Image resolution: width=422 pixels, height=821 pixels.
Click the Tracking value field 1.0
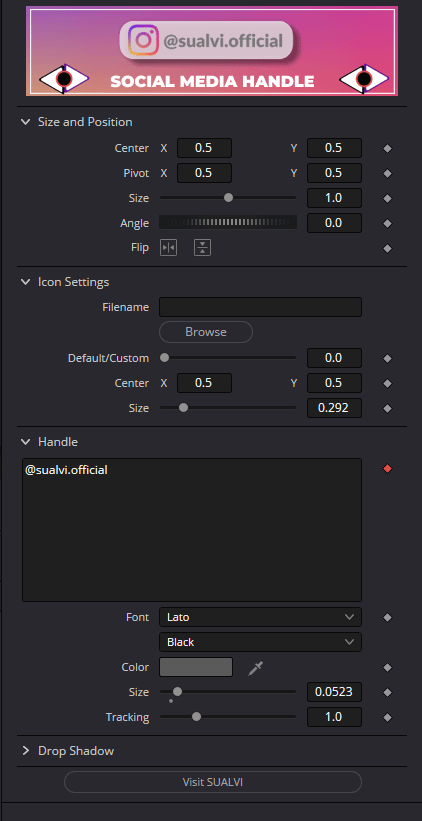pos(334,717)
